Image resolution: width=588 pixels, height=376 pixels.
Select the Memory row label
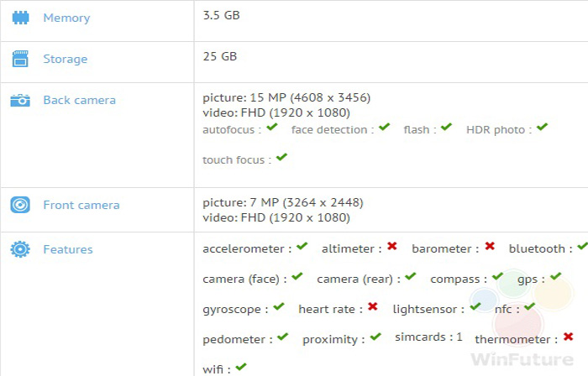(x=66, y=18)
